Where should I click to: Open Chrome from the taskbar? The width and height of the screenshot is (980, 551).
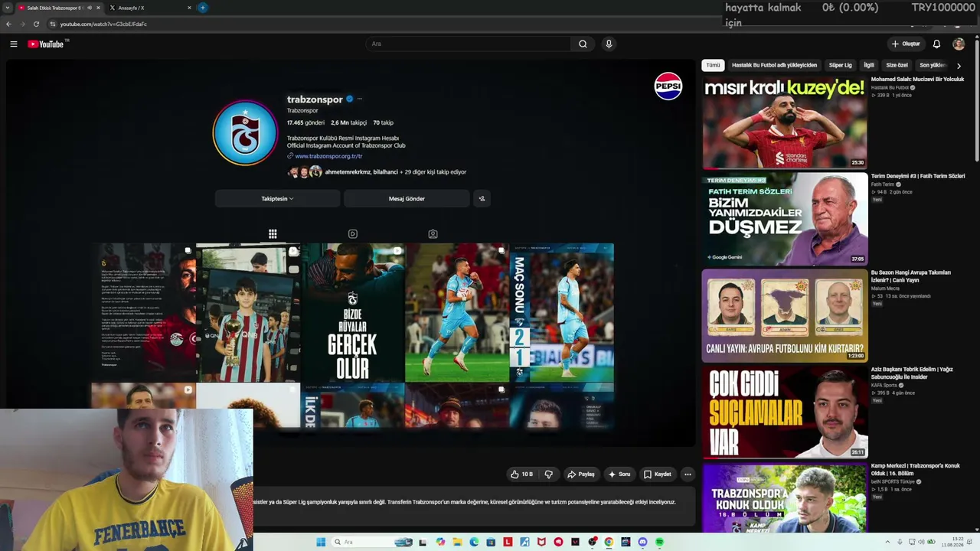click(609, 542)
